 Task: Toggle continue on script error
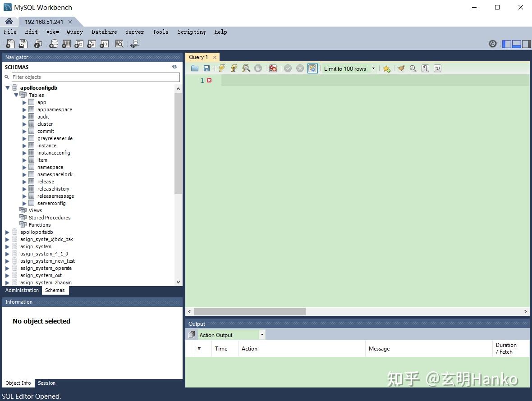click(273, 68)
